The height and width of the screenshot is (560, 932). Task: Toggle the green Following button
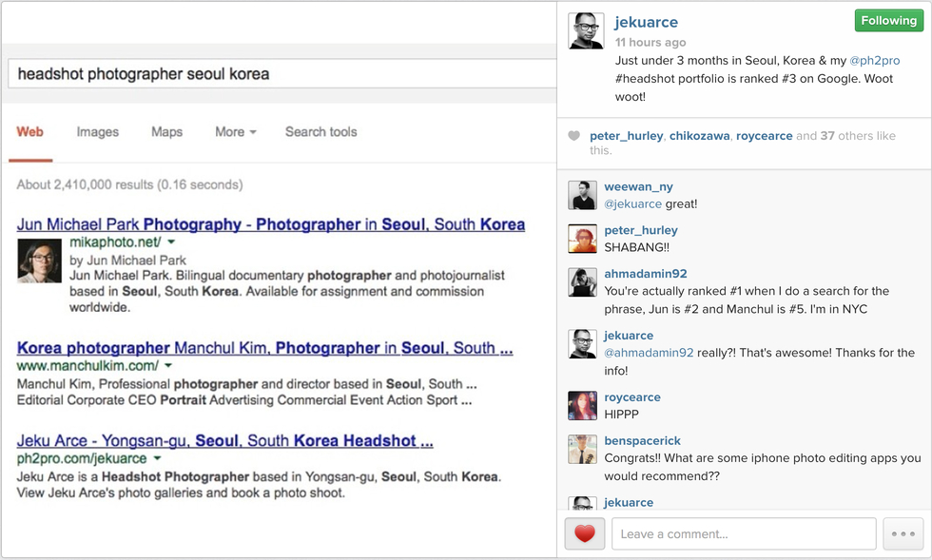888,21
